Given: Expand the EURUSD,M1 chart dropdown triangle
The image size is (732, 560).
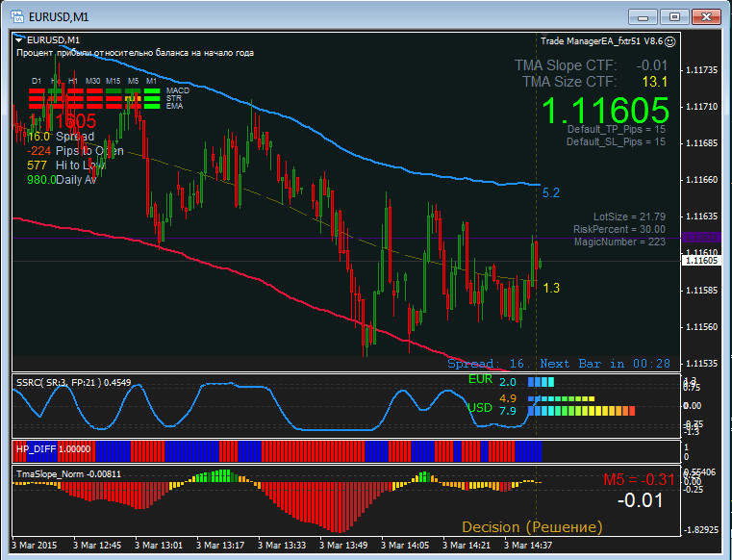Looking at the screenshot, I should (x=20, y=40).
